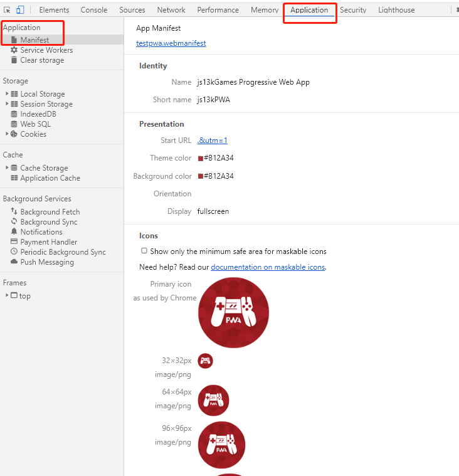This screenshot has height=476, width=459.
Task: Click the Manifest file icon
Action: 14,40
